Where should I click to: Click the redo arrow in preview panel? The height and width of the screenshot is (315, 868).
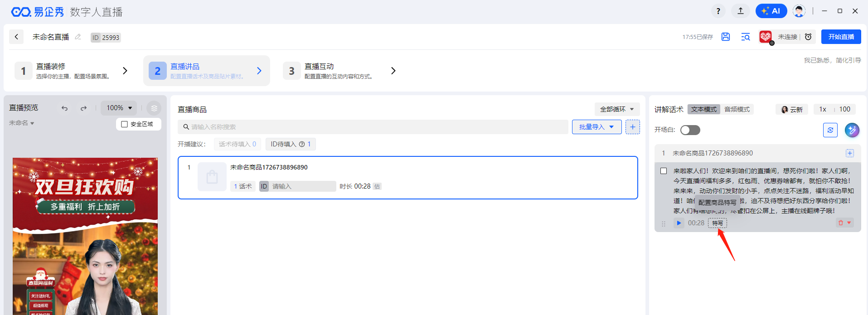[x=83, y=108]
